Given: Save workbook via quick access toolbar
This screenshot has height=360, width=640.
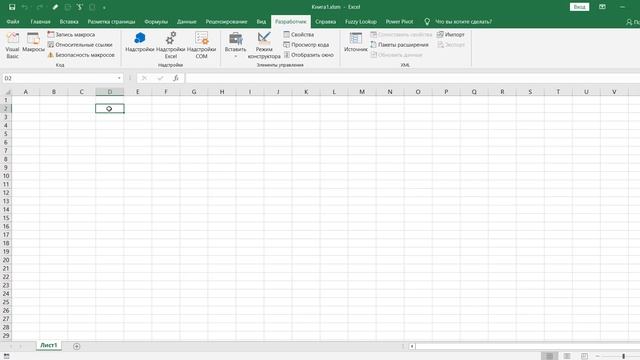Looking at the screenshot, I should 12,7.
